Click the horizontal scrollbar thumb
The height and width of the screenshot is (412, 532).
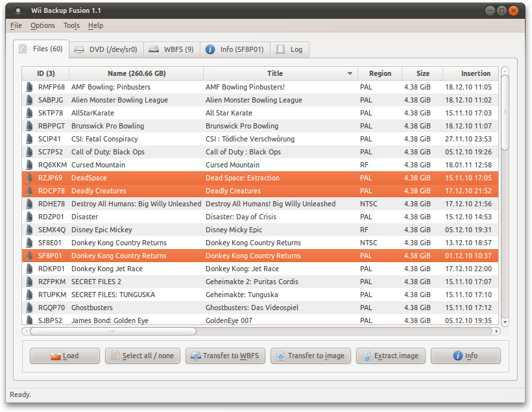113,331
